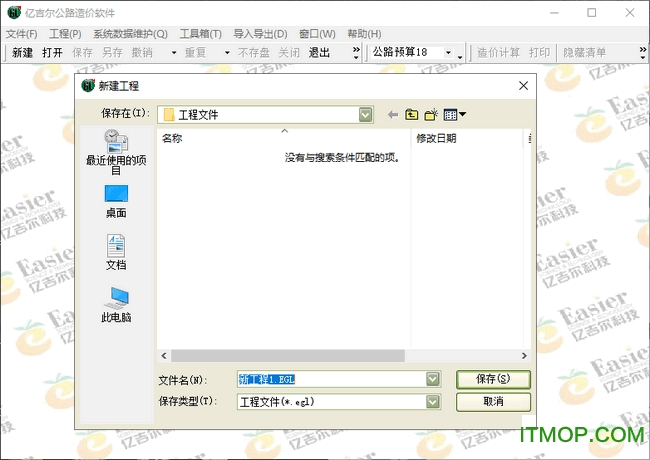
Task: Expand the 撤销 dropdown arrow
Action: pos(174,53)
